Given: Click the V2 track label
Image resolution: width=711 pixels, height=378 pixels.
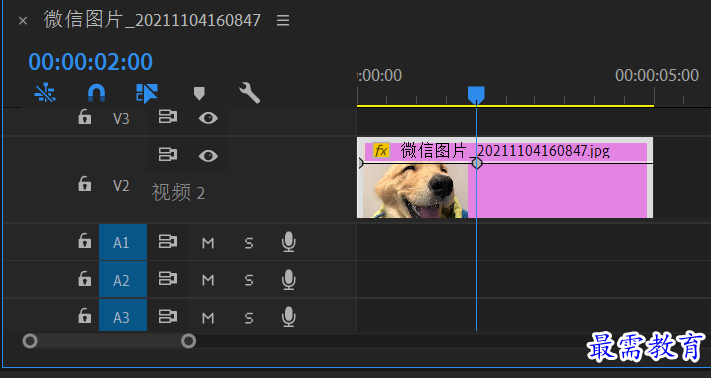Looking at the screenshot, I should point(121,186).
